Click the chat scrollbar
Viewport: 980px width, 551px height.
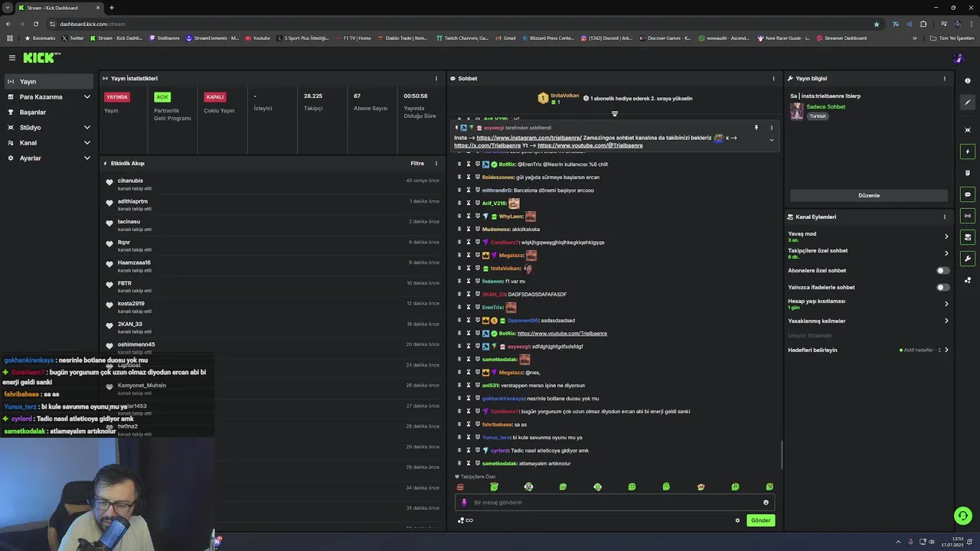pyautogui.click(x=782, y=455)
